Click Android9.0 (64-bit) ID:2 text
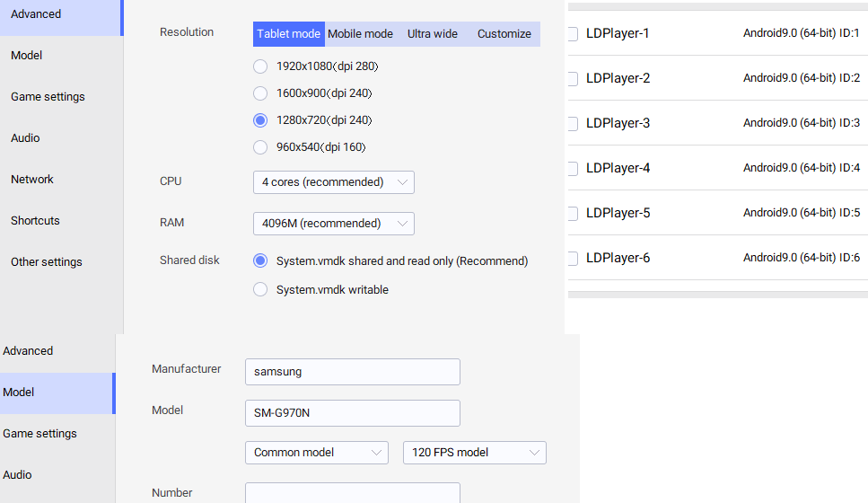 [802, 78]
